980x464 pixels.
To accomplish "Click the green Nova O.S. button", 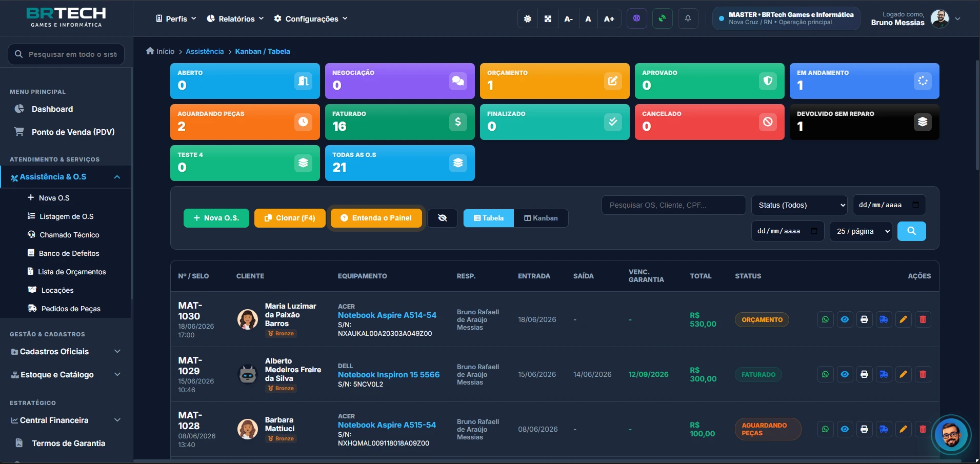I will [x=216, y=218].
